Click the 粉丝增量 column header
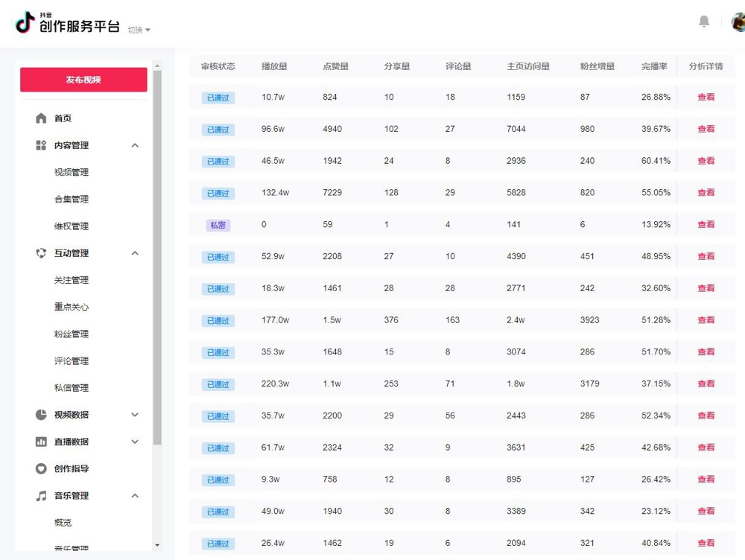The width and height of the screenshot is (745, 560). point(597,66)
